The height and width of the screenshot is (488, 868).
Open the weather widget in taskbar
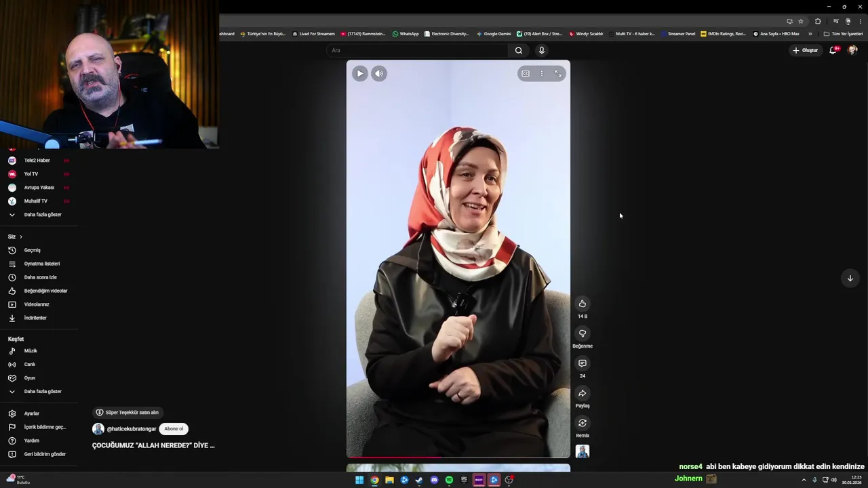[x=18, y=480]
